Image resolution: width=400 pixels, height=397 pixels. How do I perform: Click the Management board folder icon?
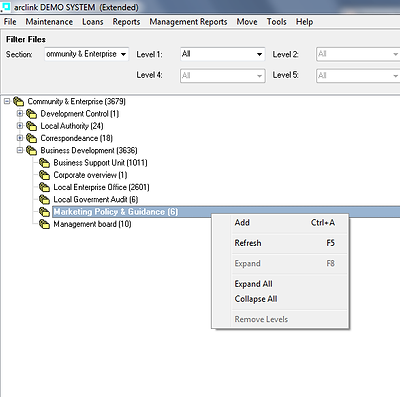pyautogui.click(x=44, y=224)
